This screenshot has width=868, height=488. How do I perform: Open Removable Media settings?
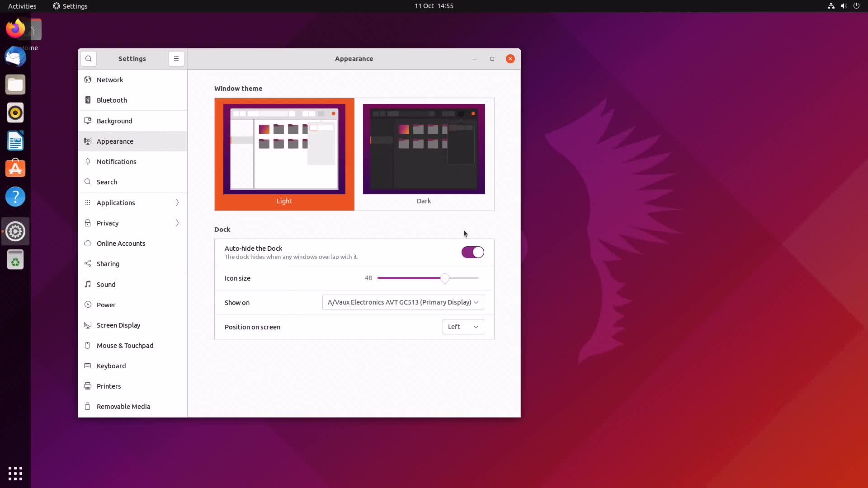[132, 407]
